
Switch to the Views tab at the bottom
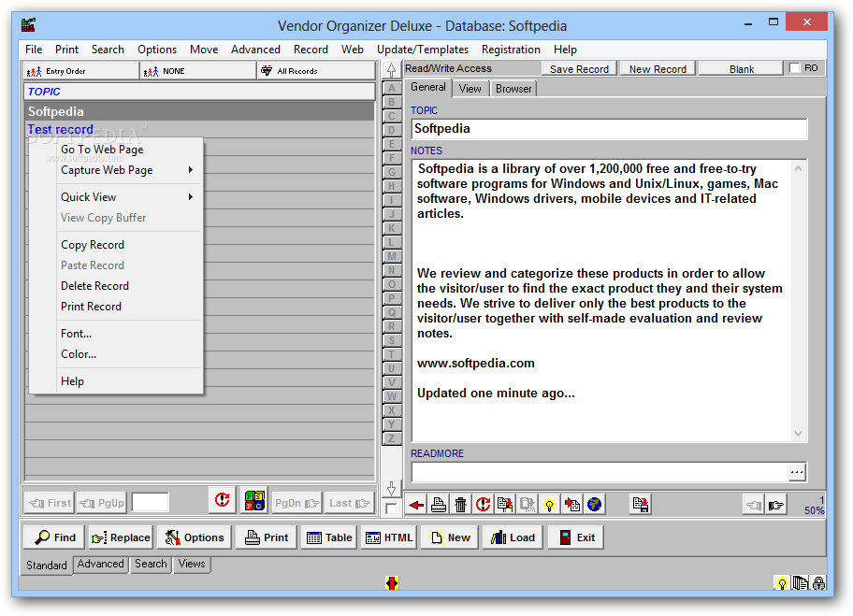(x=192, y=564)
